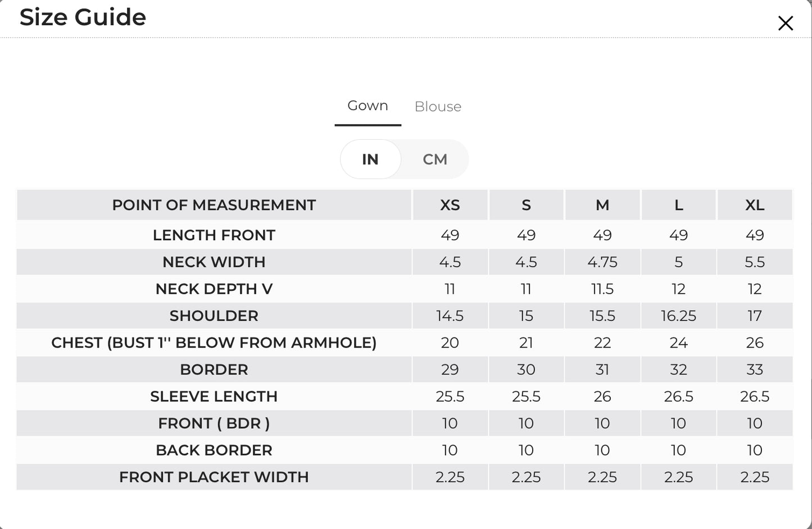Click the XL size column header
The image size is (812, 529).
[755, 205]
